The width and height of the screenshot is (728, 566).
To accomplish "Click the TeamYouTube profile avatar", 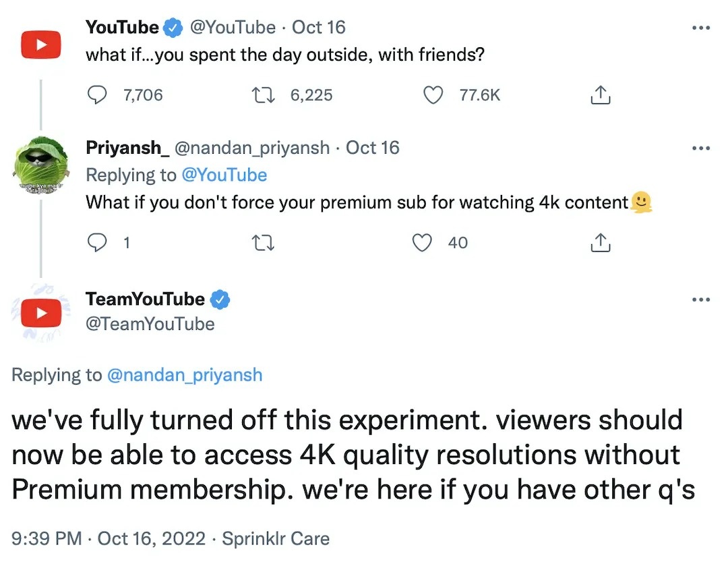I will (40, 313).
